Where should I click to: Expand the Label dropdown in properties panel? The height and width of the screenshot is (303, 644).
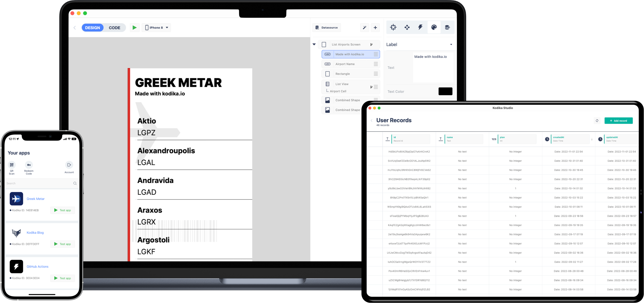pos(451,44)
